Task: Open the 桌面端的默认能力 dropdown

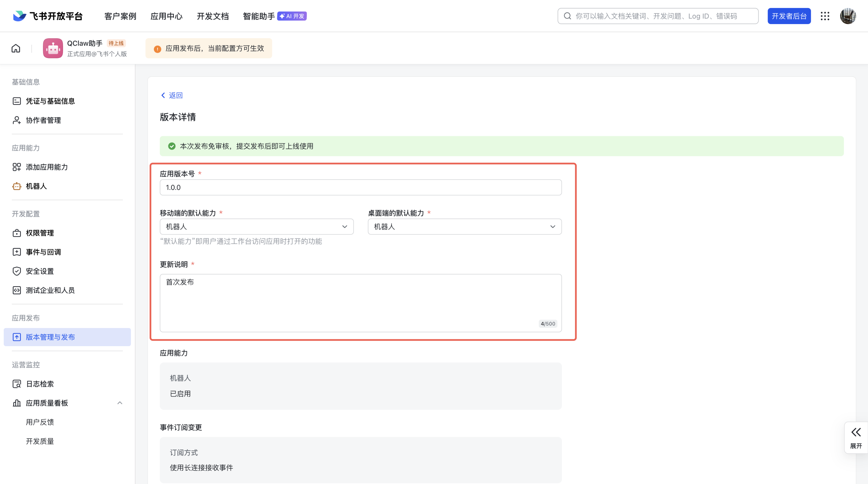Action: (464, 227)
